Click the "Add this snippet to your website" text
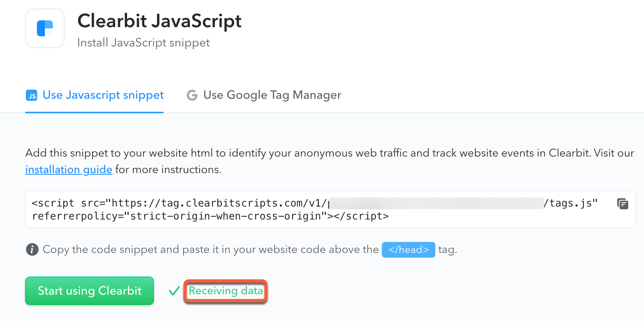 107,153
